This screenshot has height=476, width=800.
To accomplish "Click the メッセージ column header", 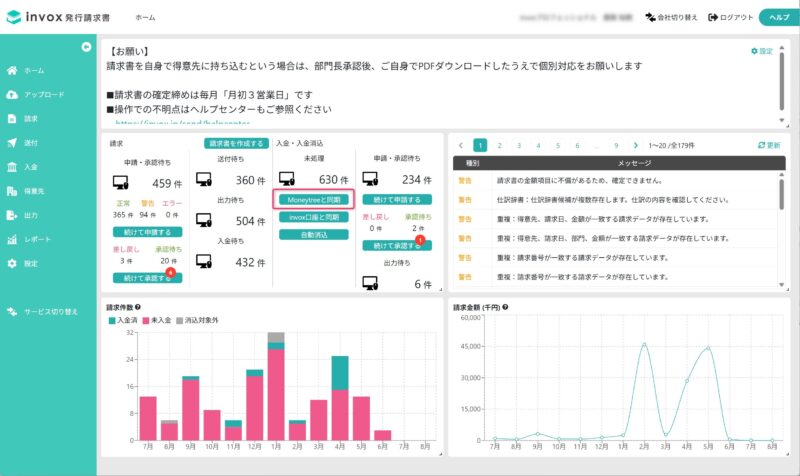I will pos(634,163).
